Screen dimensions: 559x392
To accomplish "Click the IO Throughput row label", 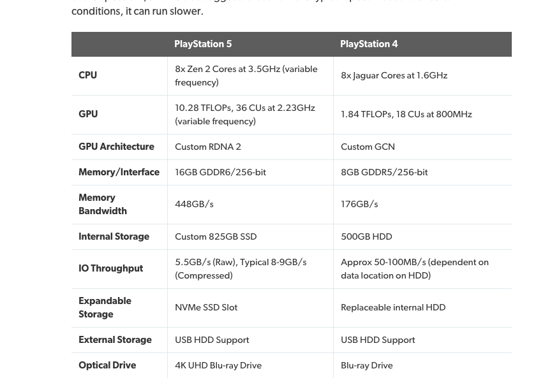I will click(x=110, y=268).
